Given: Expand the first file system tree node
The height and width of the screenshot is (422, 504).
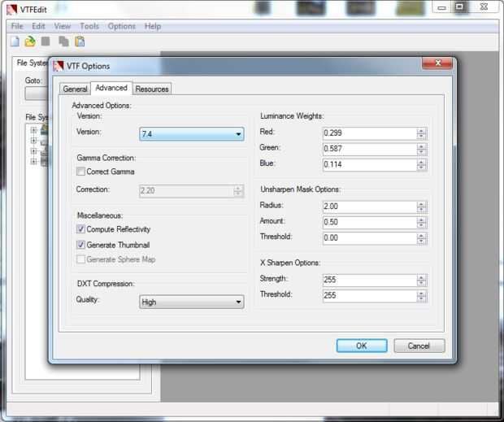Looking at the screenshot, I should pyautogui.click(x=33, y=130).
